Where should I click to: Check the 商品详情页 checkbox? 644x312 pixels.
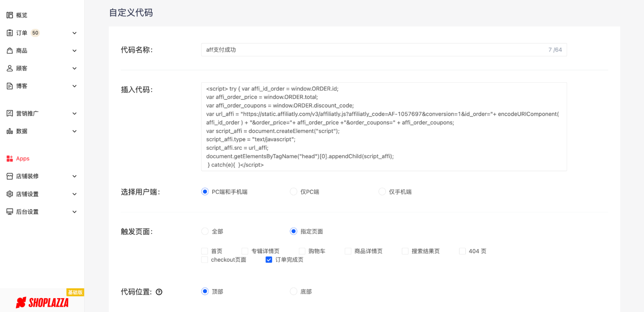pyautogui.click(x=348, y=251)
